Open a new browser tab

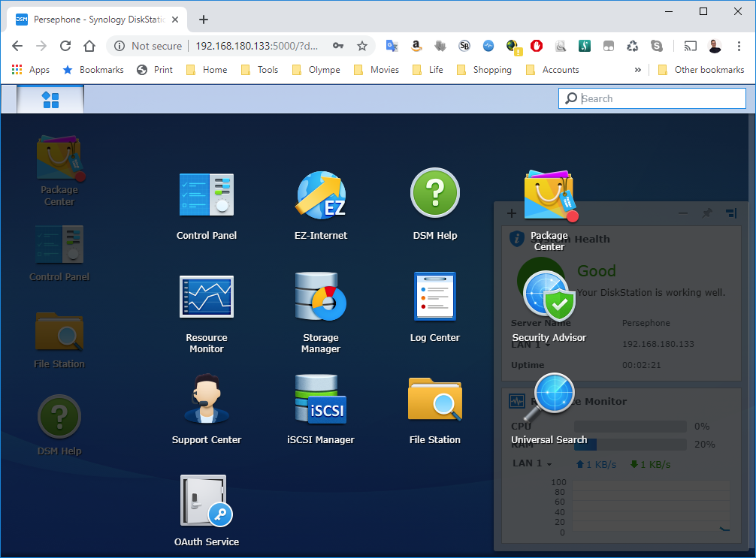(x=204, y=20)
